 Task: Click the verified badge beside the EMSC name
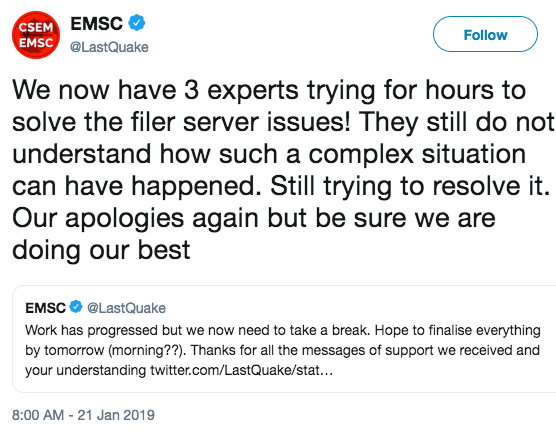(x=137, y=23)
